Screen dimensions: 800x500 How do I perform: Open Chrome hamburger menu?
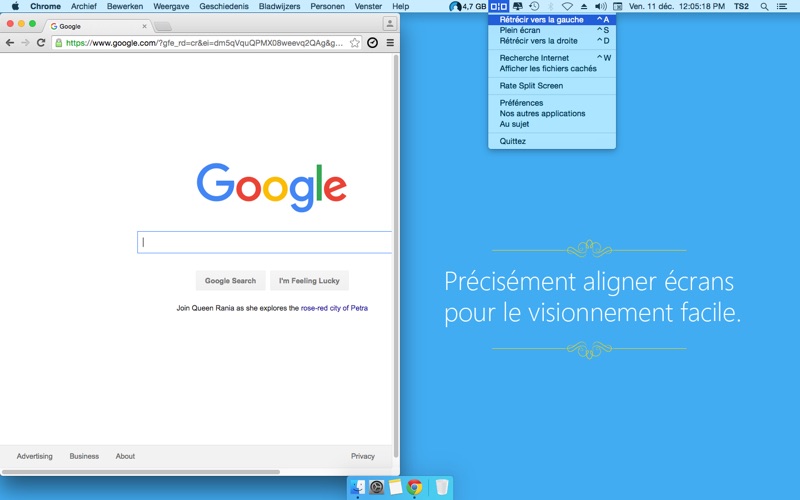390,43
